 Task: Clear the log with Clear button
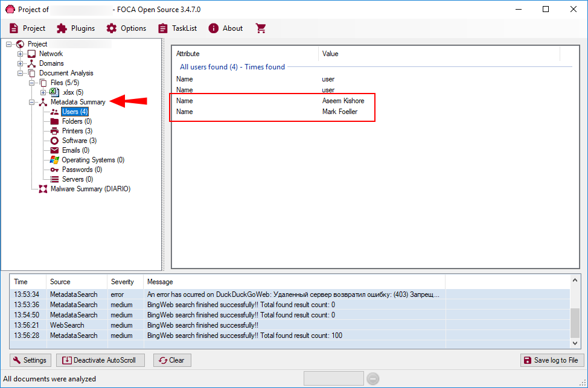(172, 360)
